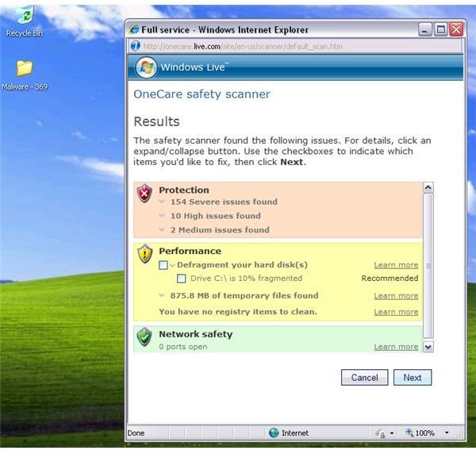Click the Internet zone globe icon
476x458 pixels.
(x=274, y=433)
